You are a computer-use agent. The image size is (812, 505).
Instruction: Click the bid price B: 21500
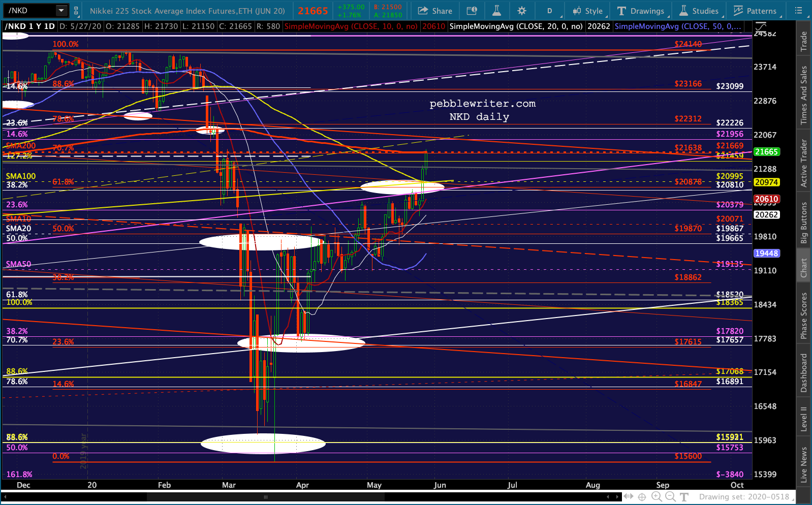(x=388, y=7)
